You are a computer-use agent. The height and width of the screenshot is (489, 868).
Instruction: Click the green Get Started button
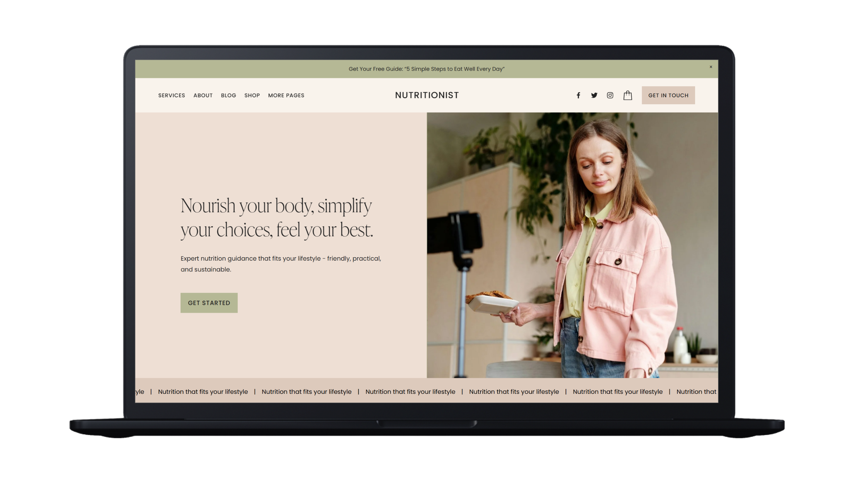coord(209,303)
